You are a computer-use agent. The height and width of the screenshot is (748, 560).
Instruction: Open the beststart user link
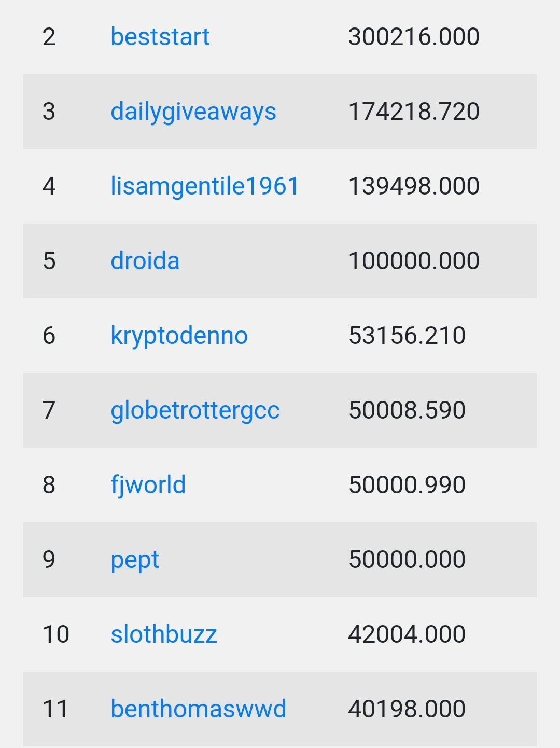coord(160,37)
